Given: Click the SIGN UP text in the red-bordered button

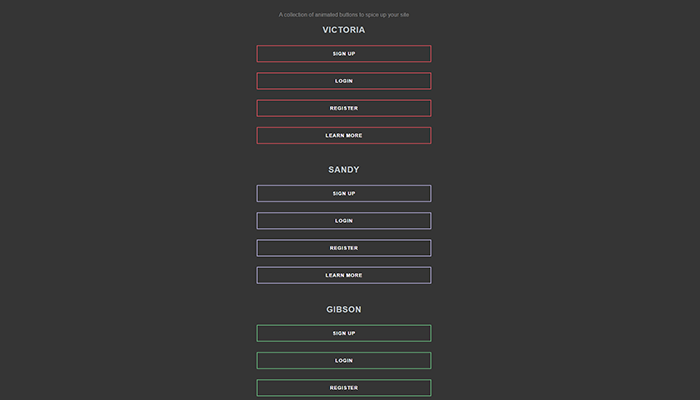Looking at the screenshot, I should click(x=344, y=54).
